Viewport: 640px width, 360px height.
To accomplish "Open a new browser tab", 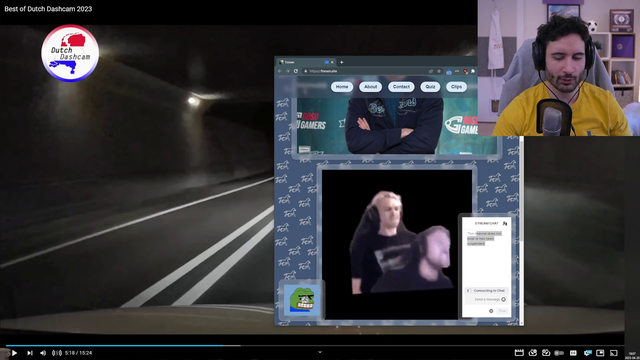I will click(x=342, y=62).
